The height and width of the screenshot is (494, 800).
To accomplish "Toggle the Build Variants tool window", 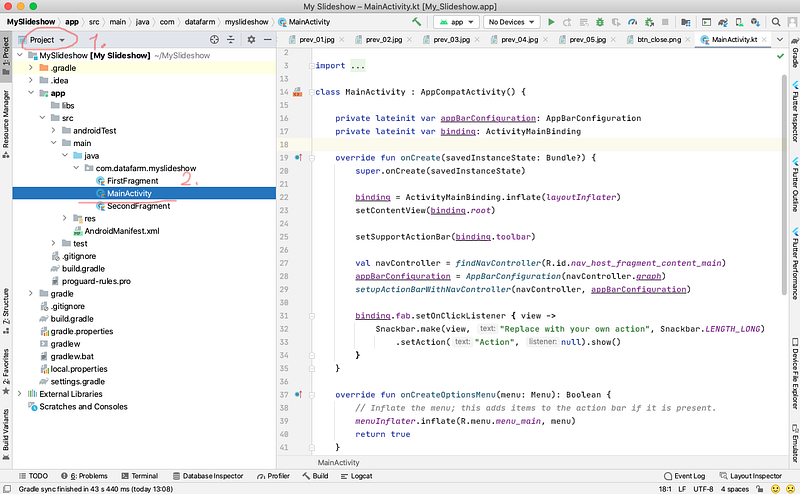I will tap(6, 434).
